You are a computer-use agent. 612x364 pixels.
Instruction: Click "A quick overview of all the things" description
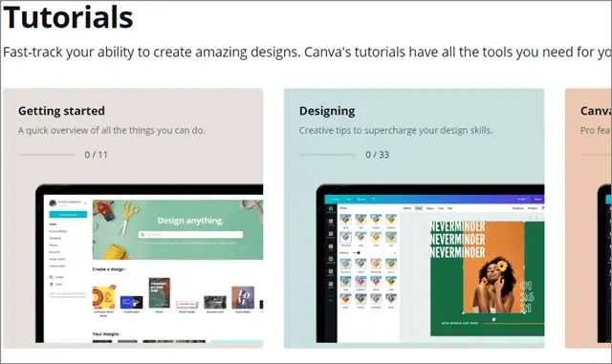click(112, 130)
